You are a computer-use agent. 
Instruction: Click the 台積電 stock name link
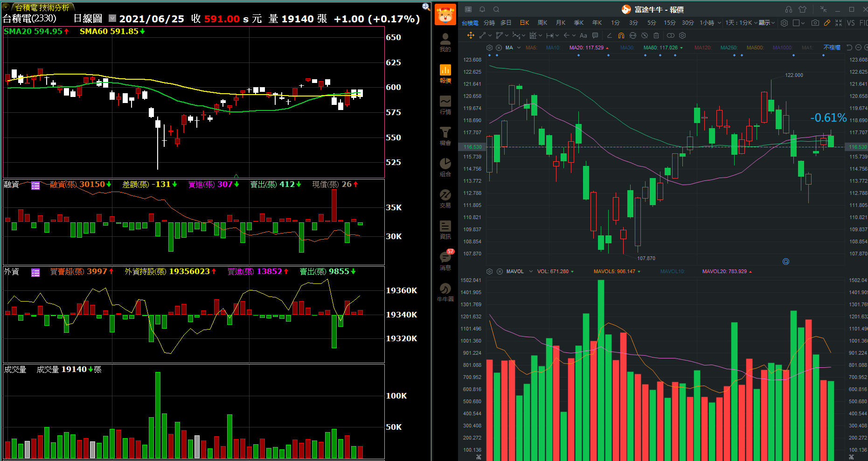tap(470, 23)
